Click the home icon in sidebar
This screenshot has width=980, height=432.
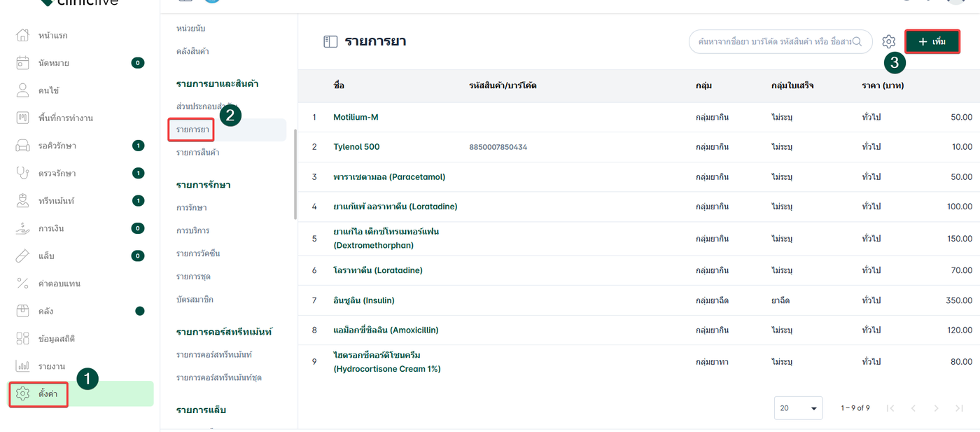22,35
